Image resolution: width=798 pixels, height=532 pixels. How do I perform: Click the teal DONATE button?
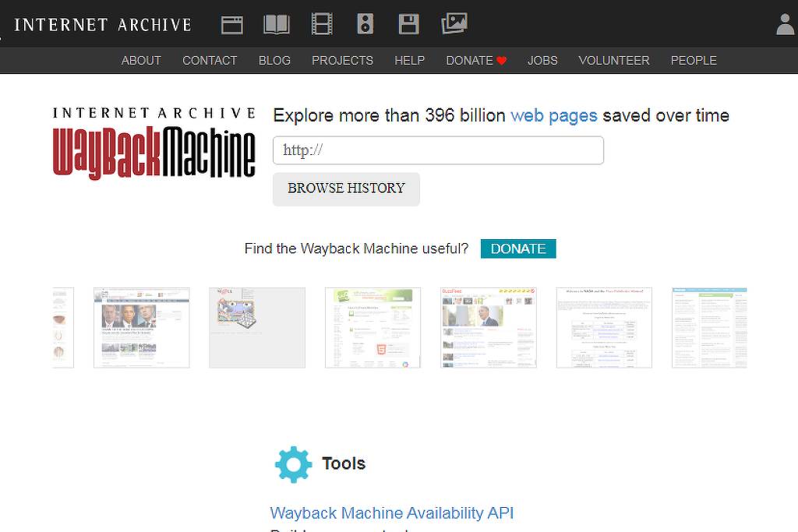[518, 248]
